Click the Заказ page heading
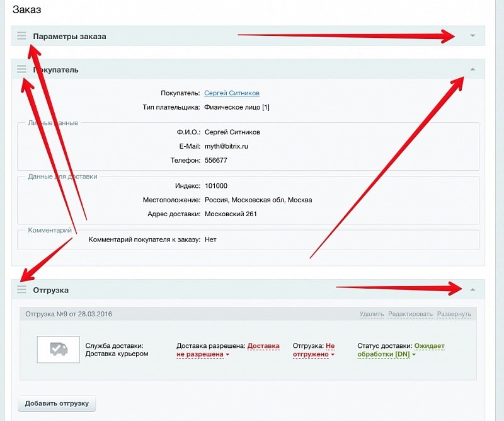504x421 pixels. (x=26, y=9)
